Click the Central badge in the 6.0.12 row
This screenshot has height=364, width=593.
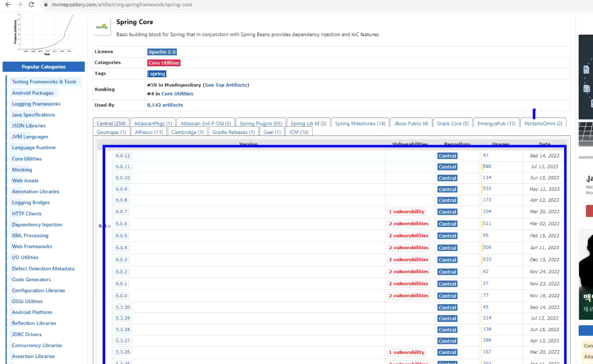click(x=447, y=156)
